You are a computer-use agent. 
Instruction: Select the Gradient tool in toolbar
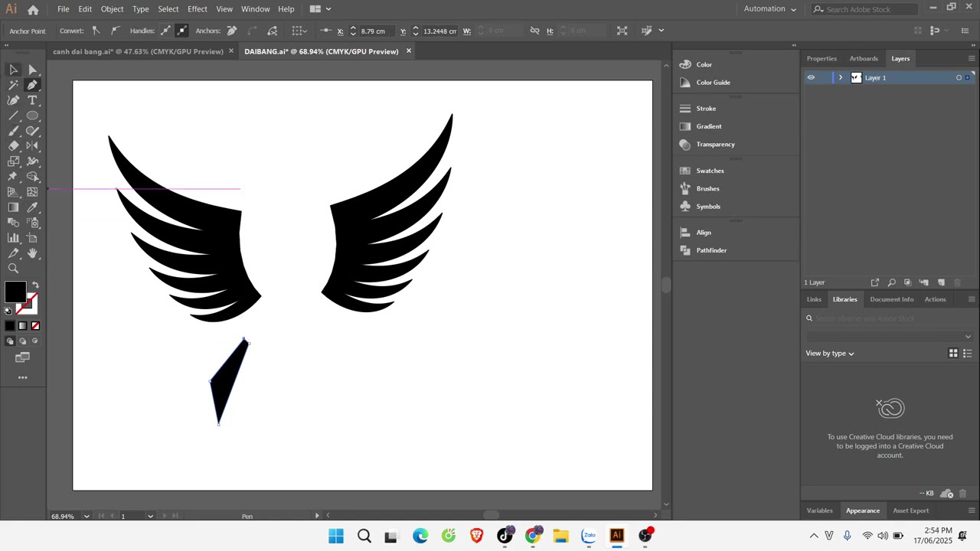pyautogui.click(x=13, y=207)
